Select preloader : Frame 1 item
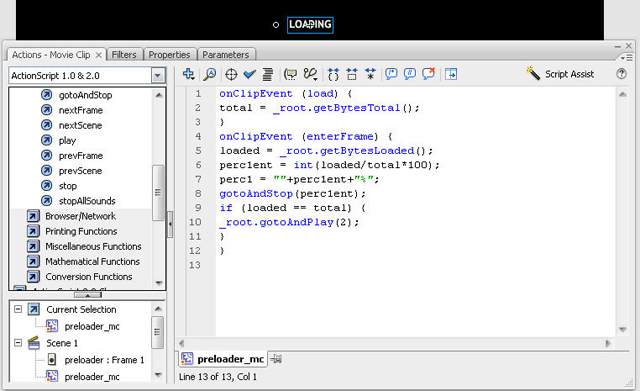 click(104, 360)
